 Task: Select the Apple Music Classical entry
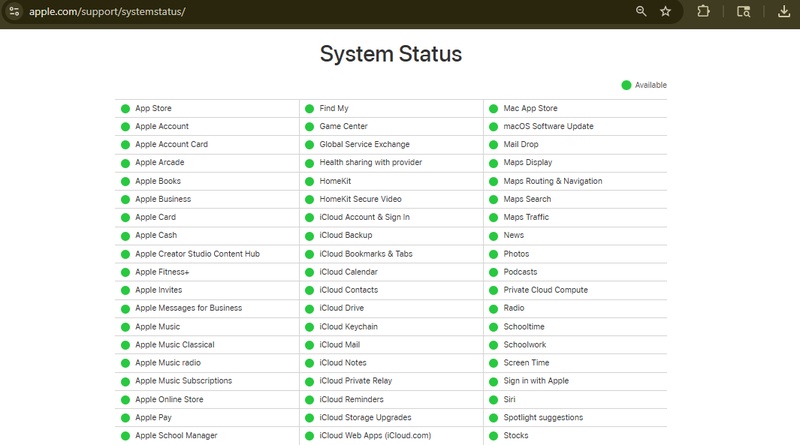pos(174,344)
